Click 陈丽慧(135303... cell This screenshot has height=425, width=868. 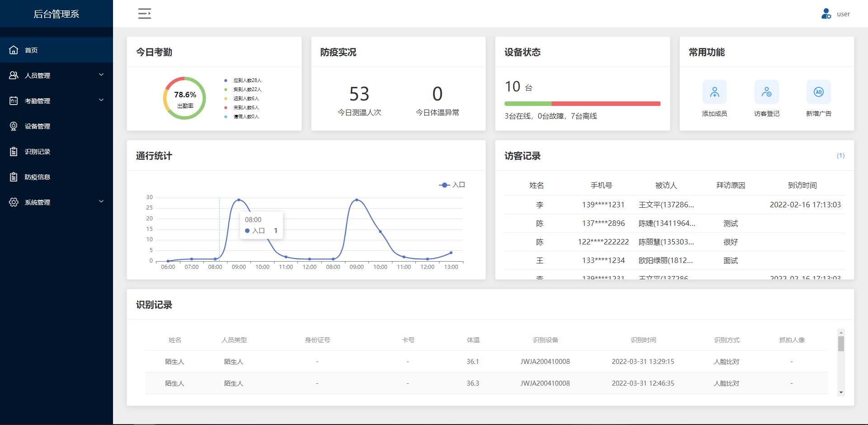click(x=666, y=242)
